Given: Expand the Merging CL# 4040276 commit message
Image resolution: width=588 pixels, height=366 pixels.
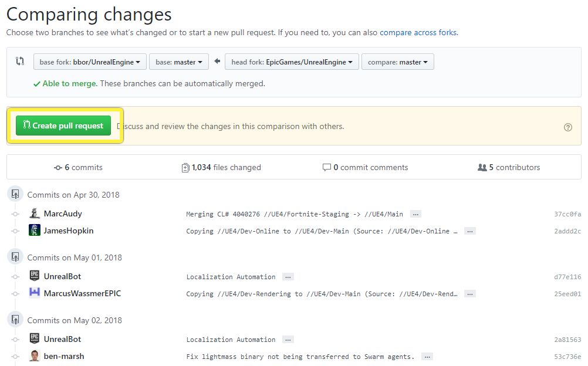Looking at the screenshot, I should coord(415,214).
